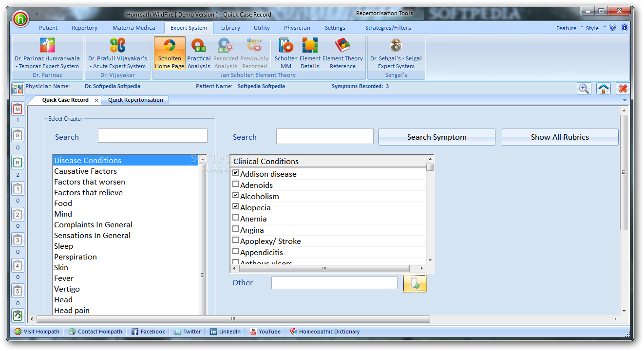Select 'Causative Factors' chapter
644x351 pixels.
126,171
